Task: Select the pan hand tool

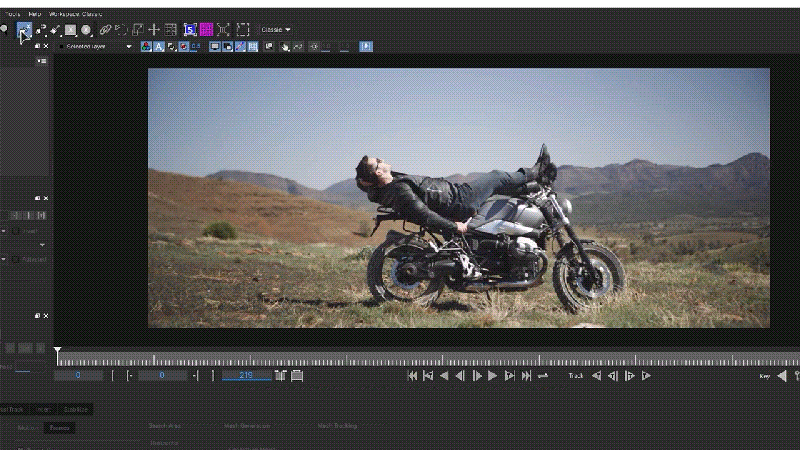Action: [x=285, y=46]
